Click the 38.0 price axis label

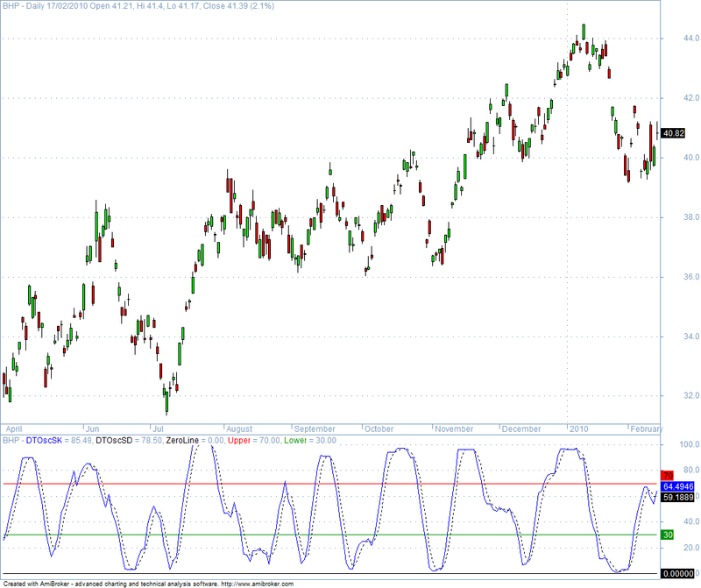tap(691, 217)
